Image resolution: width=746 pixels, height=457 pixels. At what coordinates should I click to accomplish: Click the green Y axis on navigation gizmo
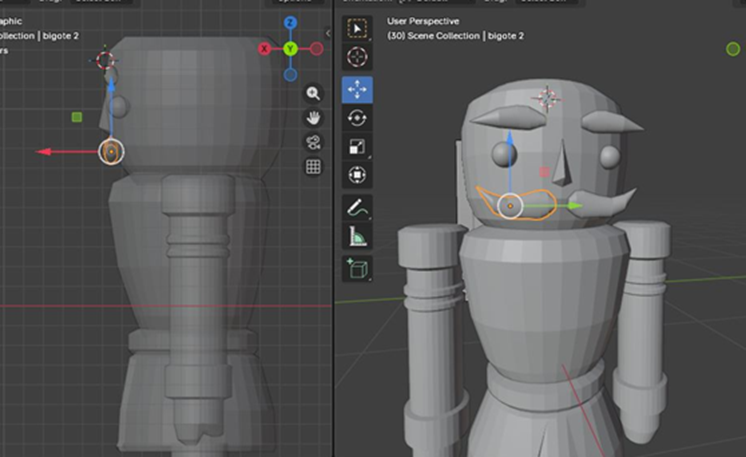pyautogui.click(x=290, y=48)
